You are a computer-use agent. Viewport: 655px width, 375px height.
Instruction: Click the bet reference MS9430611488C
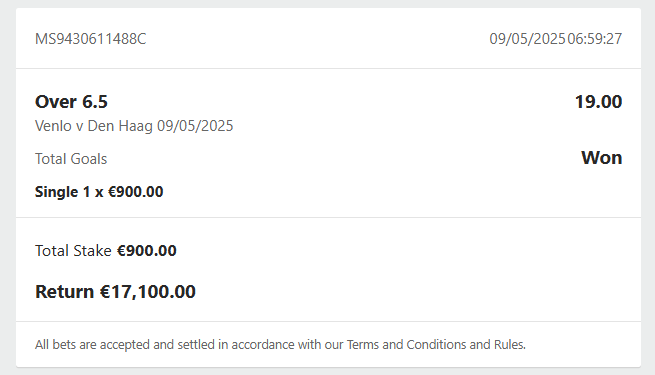point(91,39)
